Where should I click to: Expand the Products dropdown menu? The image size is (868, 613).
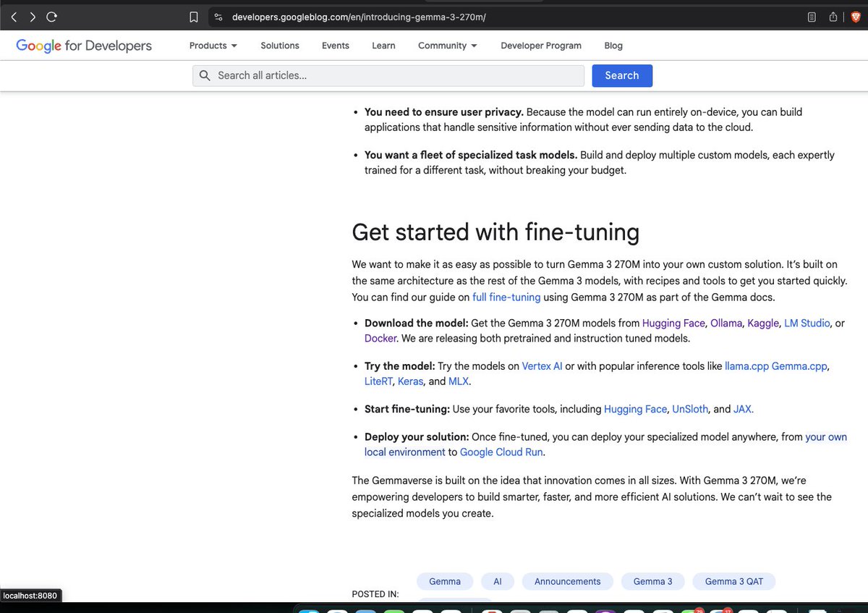[213, 46]
